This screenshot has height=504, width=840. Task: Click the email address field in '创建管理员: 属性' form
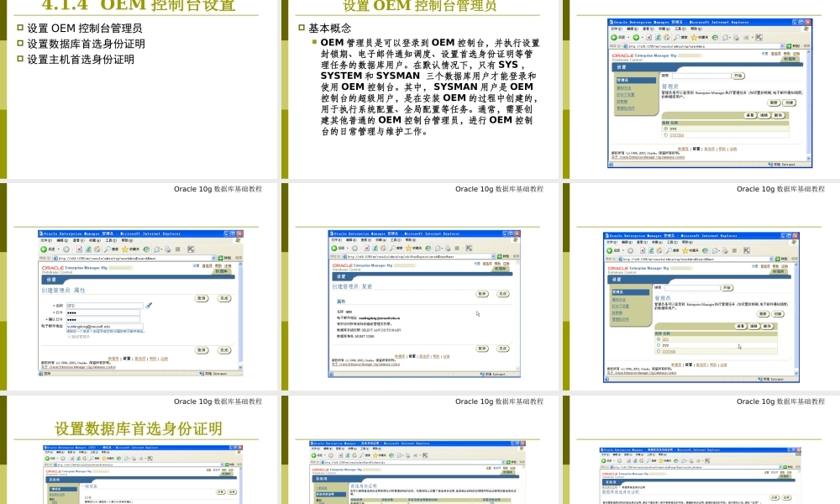pyautogui.click(x=104, y=326)
